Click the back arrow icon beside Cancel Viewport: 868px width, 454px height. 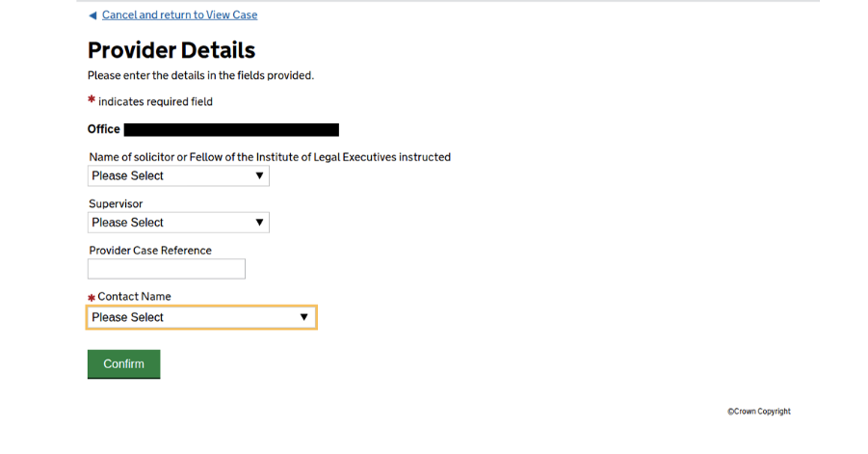pyautogui.click(x=92, y=15)
